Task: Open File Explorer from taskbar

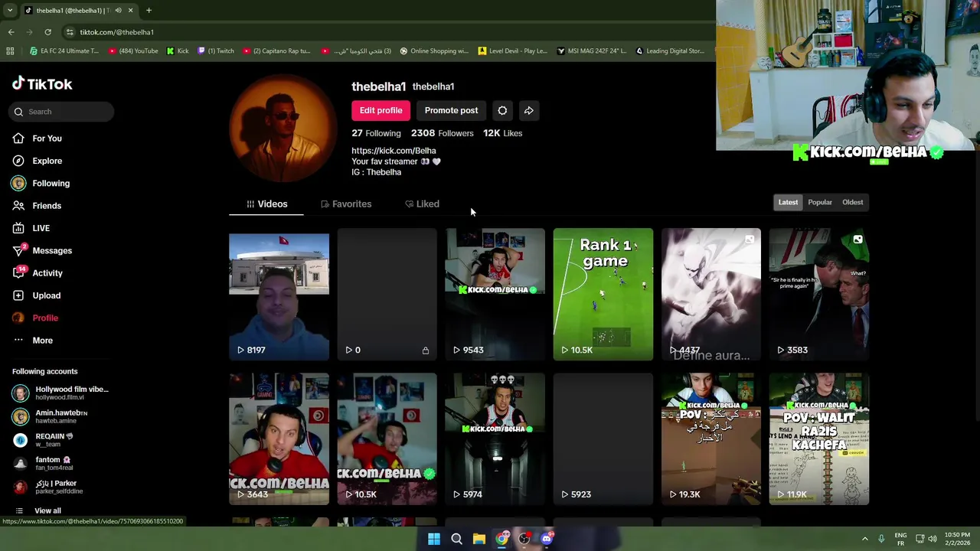Action: (479, 539)
